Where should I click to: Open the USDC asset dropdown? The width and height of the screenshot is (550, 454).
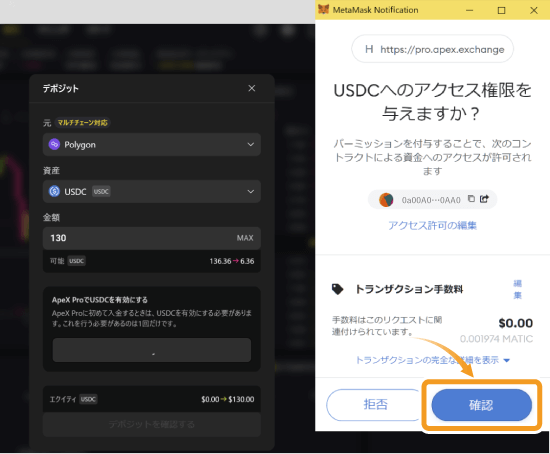click(x=152, y=192)
